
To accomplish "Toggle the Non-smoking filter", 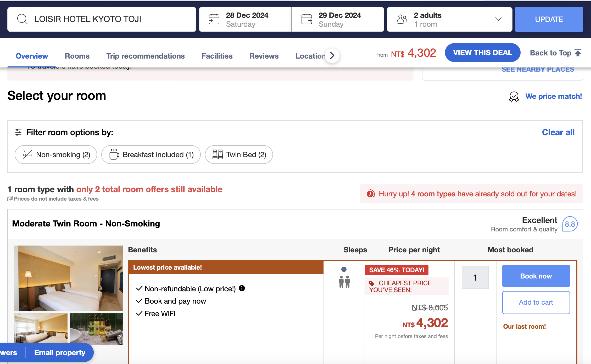I will pyautogui.click(x=56, y=155).
